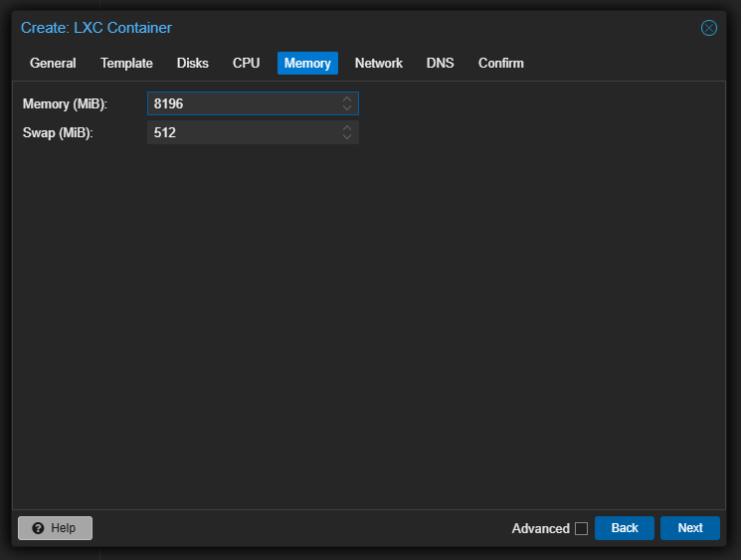Switch to the DNS tab

click(x=440, y=64)
